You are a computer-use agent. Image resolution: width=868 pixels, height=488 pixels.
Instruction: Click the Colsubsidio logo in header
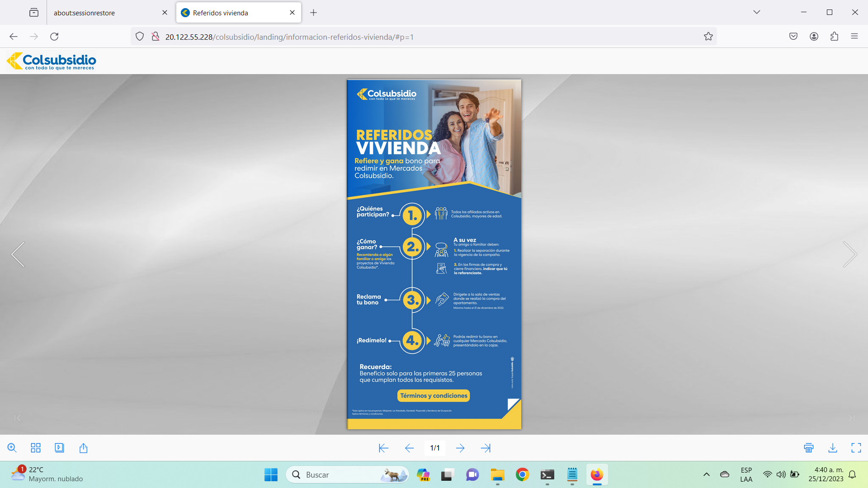52,61
